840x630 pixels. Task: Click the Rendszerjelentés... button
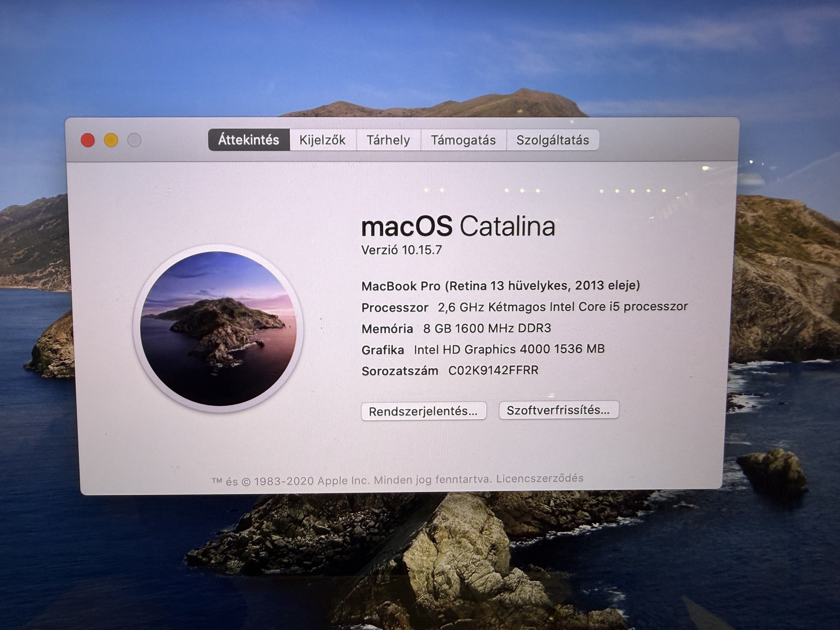424,411
